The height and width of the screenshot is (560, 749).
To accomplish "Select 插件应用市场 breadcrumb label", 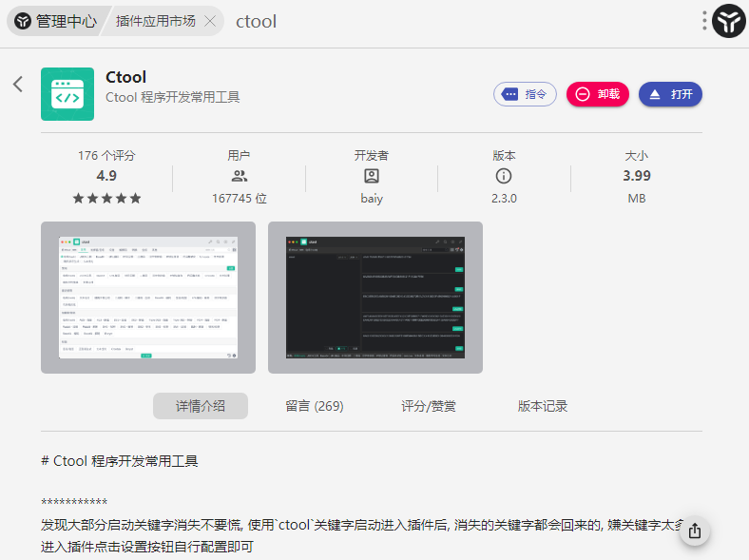I will [x=155, y=21].
